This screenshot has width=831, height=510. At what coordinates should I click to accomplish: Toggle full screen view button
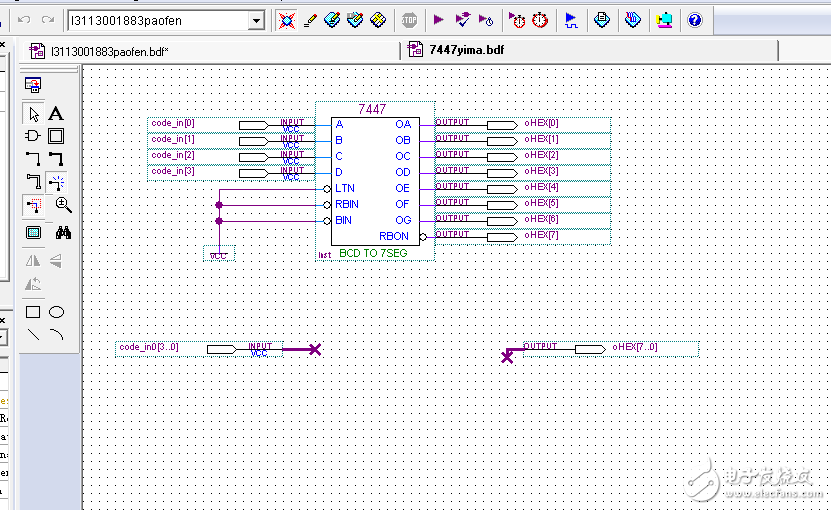coord(33,232)
